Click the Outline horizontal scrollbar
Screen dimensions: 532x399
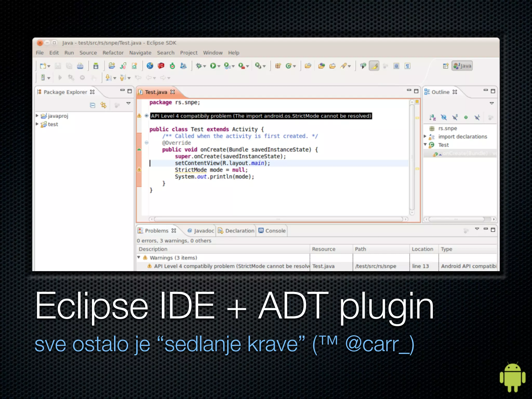pos(460,219)
